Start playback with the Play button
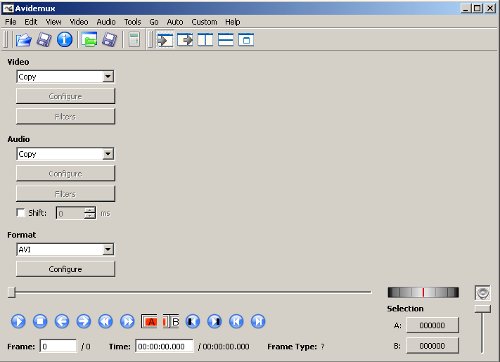This screenshot has width=500, height=362. (18, 321)
